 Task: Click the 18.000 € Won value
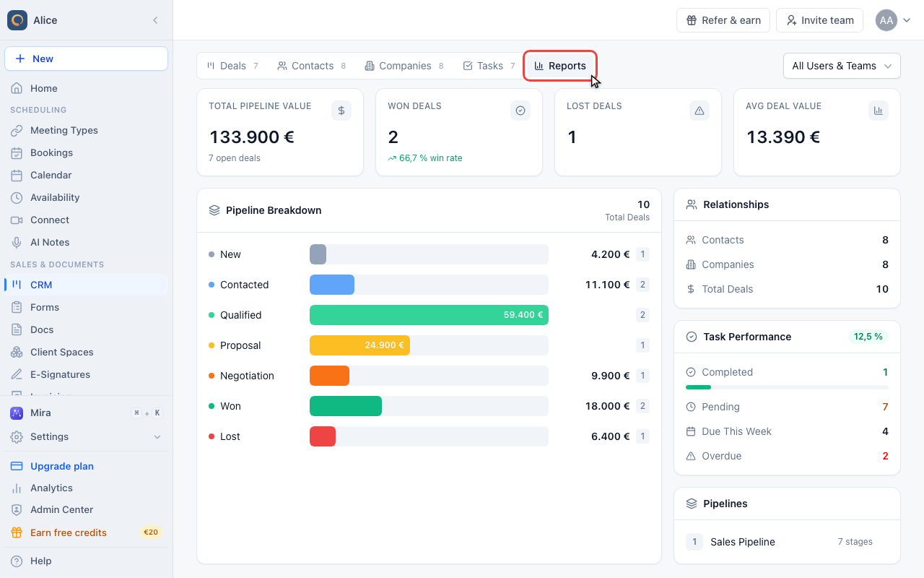click(x=608, y=406)
